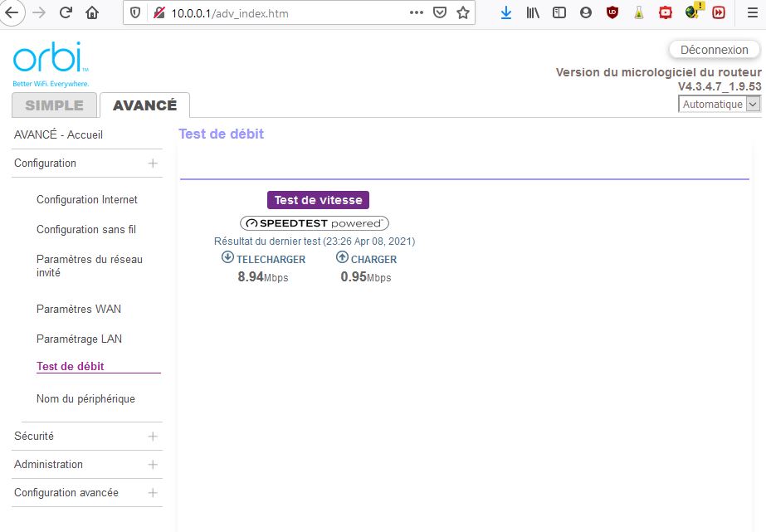The height and width of the screenshot is (532, 766).
Task: Open the Automatique language dropdown
Action: pyautogui.click(x=720, y=105)
